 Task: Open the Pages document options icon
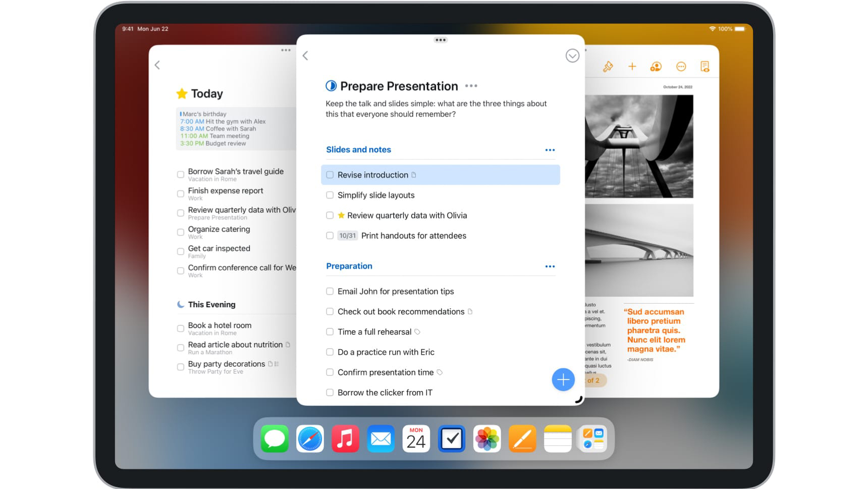704,67
